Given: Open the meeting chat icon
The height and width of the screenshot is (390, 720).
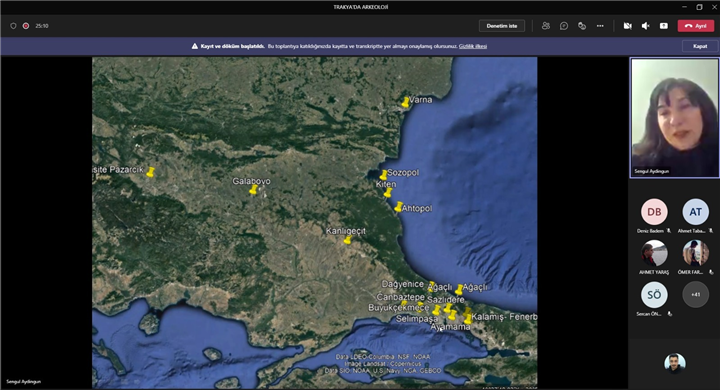Looking at the screenshot, I should pos(564,26).
